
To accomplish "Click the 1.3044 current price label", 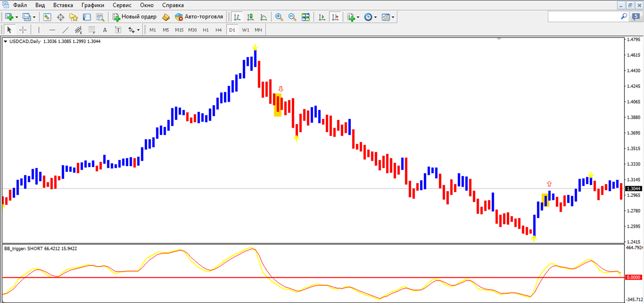I will pyautogui.click(x=633, y=189).
